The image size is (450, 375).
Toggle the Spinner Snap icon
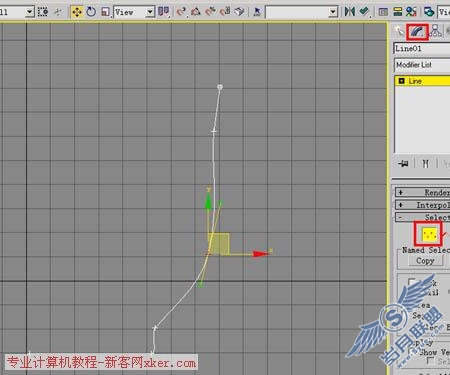[225, 12]
